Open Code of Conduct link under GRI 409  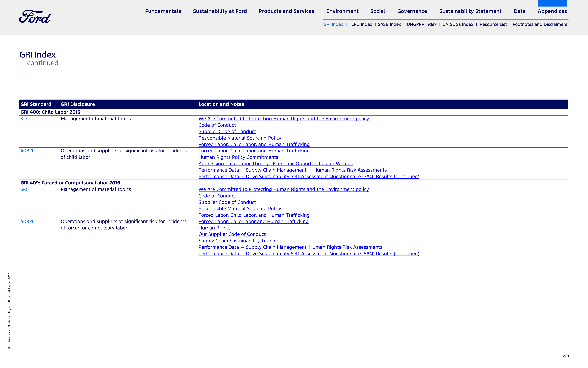[217, 196]
